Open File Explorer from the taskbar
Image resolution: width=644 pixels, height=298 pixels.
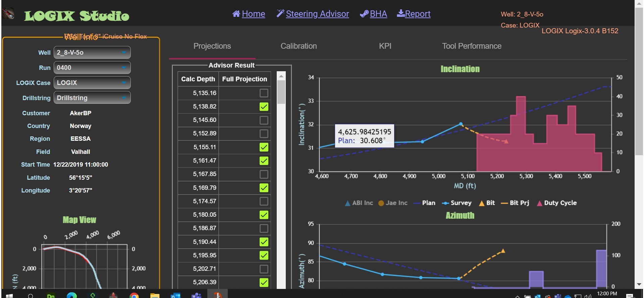[x=155, y=296]
